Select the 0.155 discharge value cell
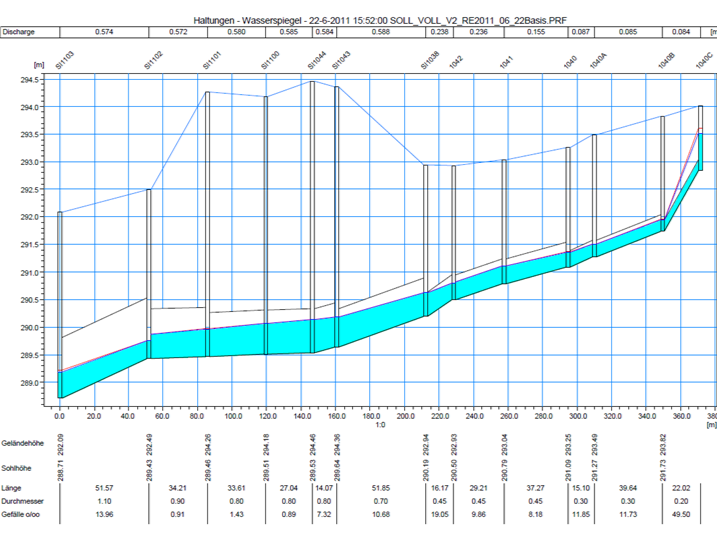717x538 pixels. [536, 32]
